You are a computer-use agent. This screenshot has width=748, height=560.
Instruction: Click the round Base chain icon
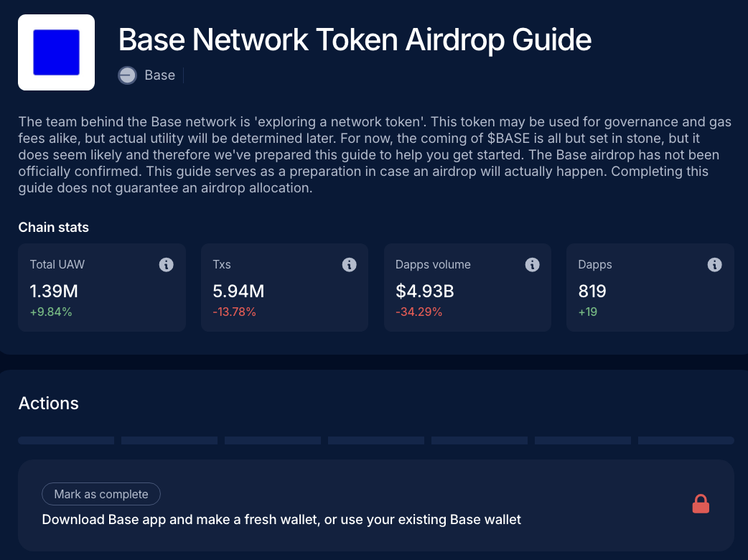click(128, 75)
